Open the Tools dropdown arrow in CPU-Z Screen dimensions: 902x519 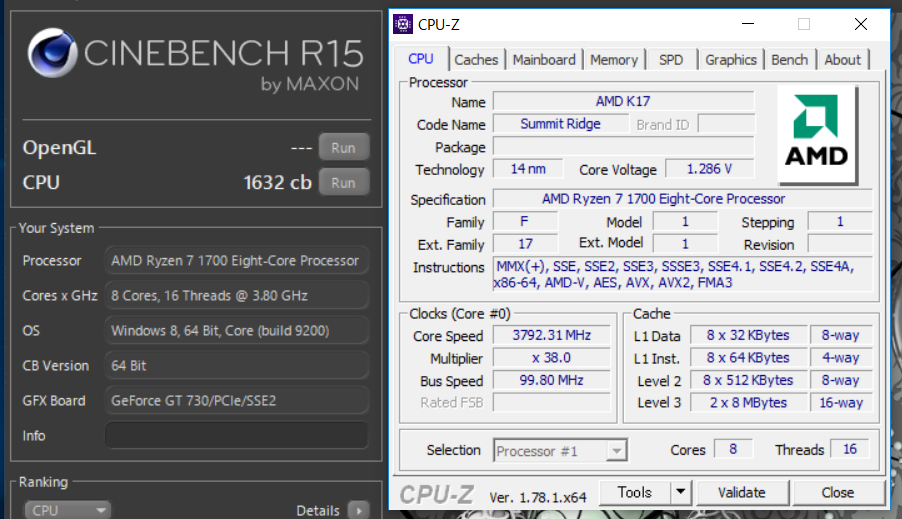coord(681,492)
